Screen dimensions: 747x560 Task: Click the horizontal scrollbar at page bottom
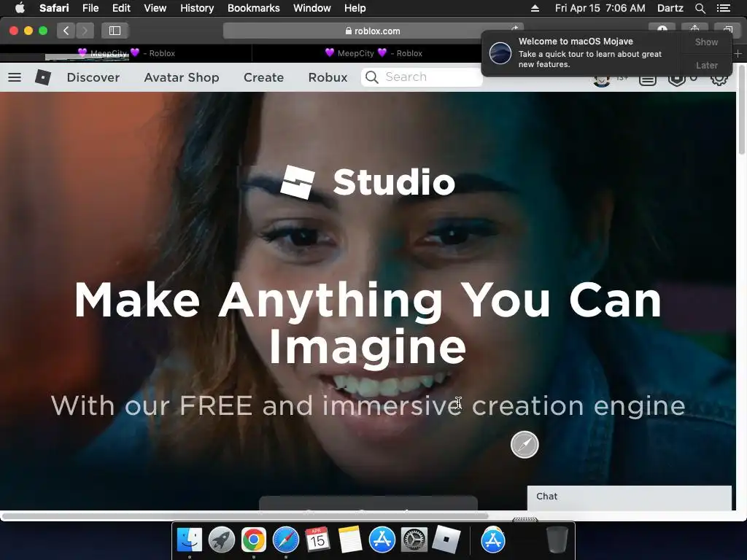(x=245, y=516)
